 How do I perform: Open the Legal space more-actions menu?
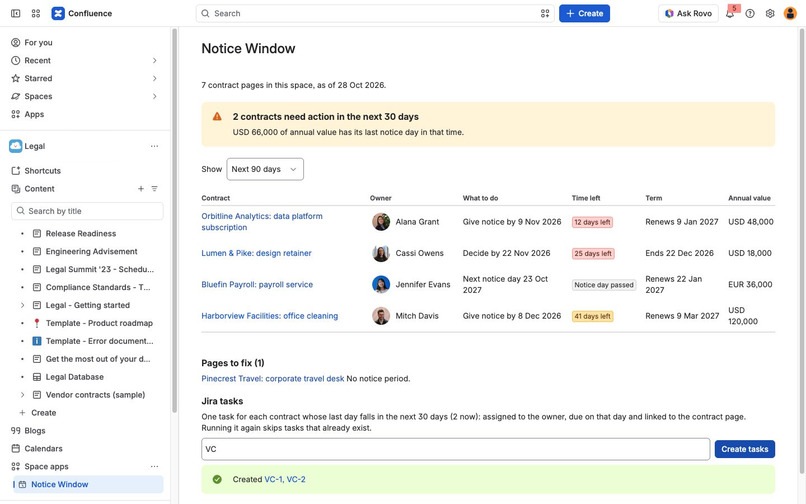pos(154,146)
